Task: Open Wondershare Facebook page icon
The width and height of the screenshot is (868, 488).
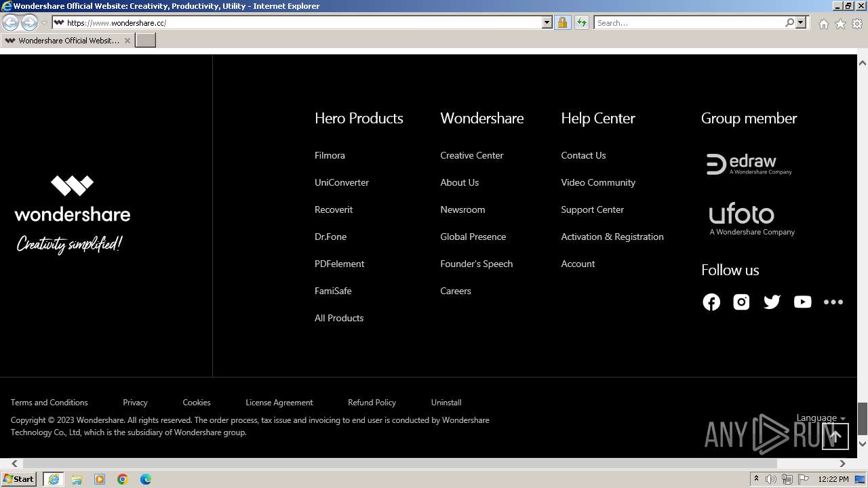Action: [x=711, y=302]
